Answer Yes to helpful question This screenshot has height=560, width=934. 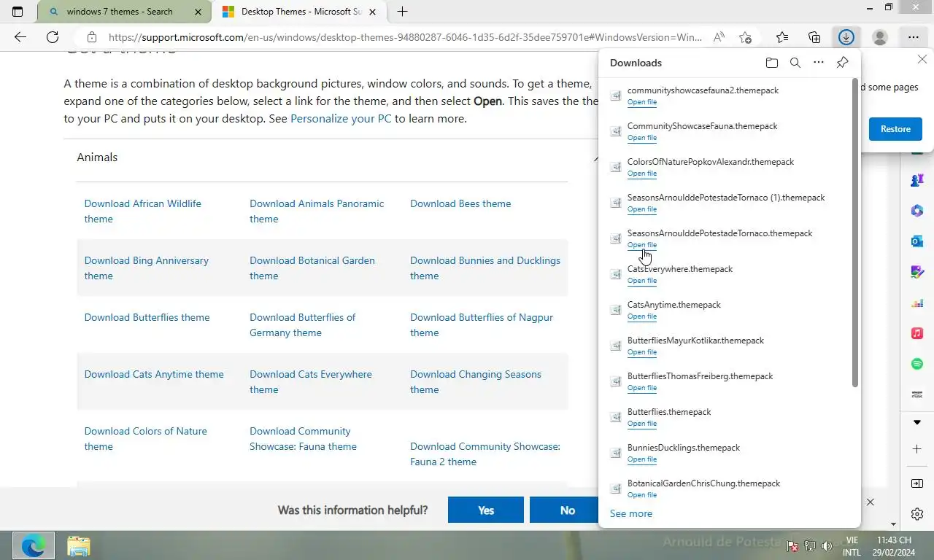486,510
